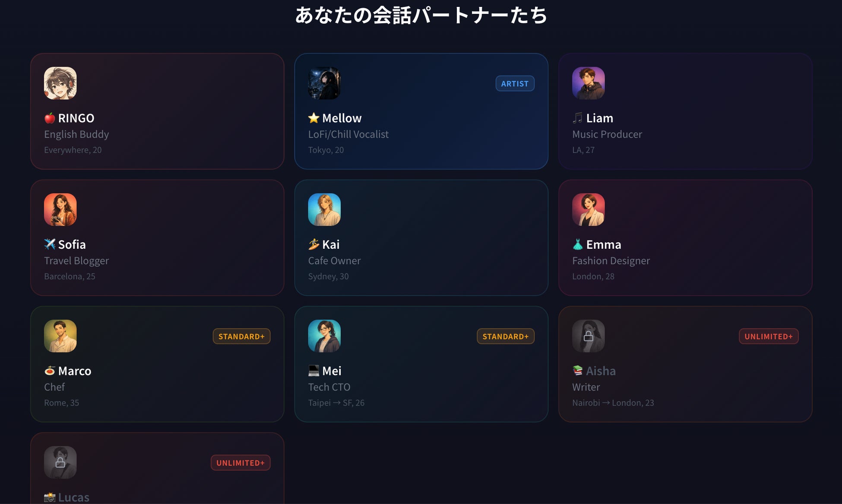Click the UNLIMITED+ badge on Lucas's card
Screen dimensions: 842x504
(241, 463)
